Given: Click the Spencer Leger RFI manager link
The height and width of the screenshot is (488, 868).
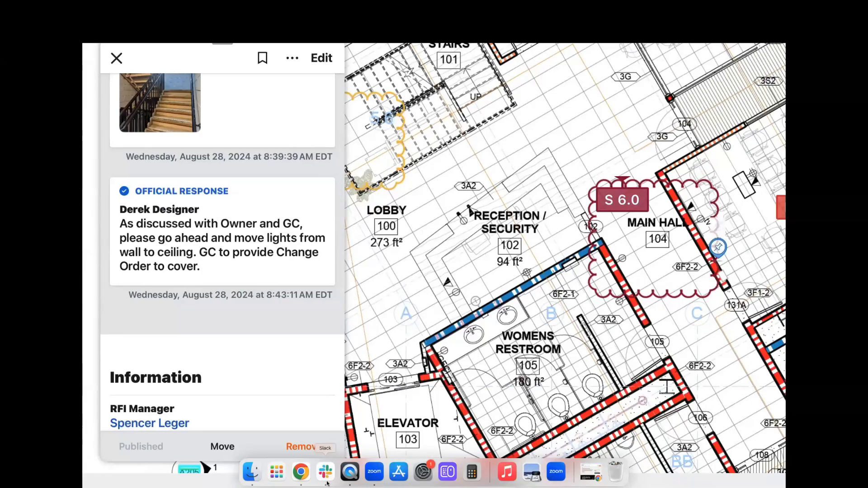Looking at the screenshot, I should pos(149,423).
